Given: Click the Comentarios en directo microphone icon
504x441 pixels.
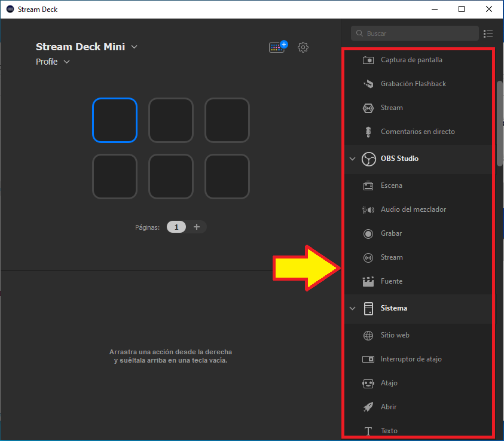Looking at the screenshot, I should [x=368, y=132].
